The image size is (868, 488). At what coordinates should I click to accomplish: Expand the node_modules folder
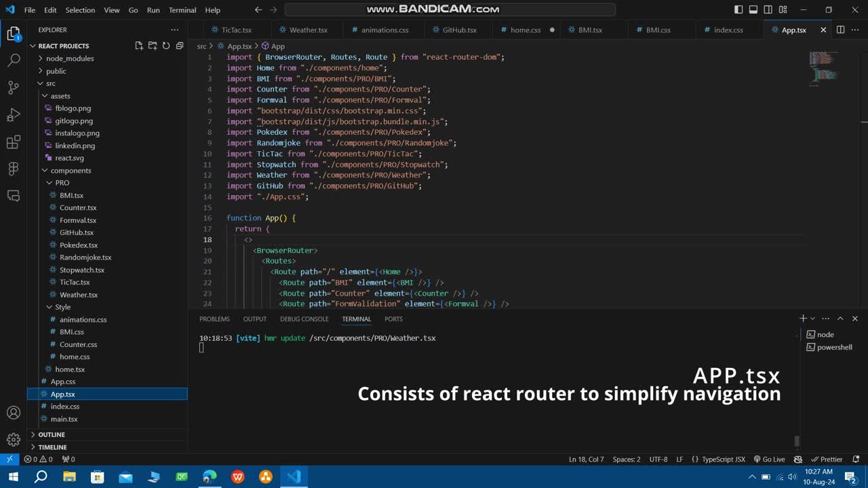point(70,58)
